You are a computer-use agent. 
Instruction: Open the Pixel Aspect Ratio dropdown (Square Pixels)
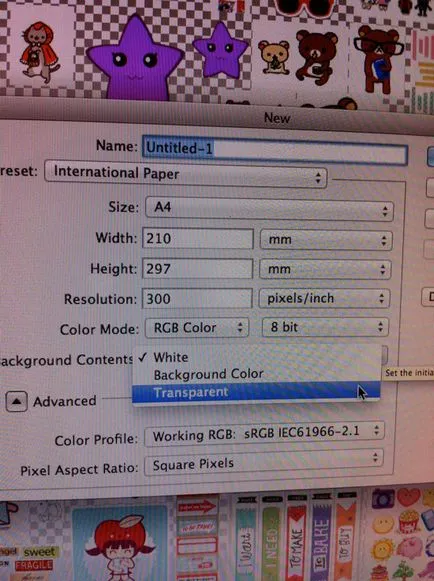263,463
